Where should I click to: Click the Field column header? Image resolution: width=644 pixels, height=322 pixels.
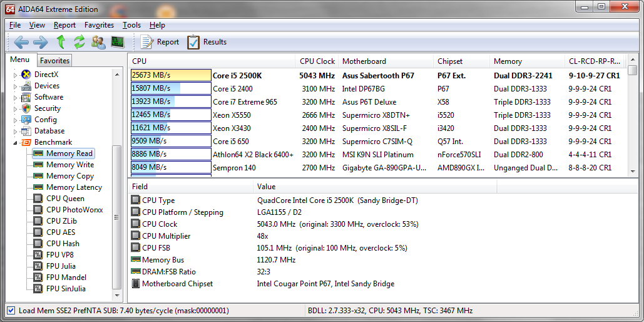pyautogui.click(x=190, y=187)
